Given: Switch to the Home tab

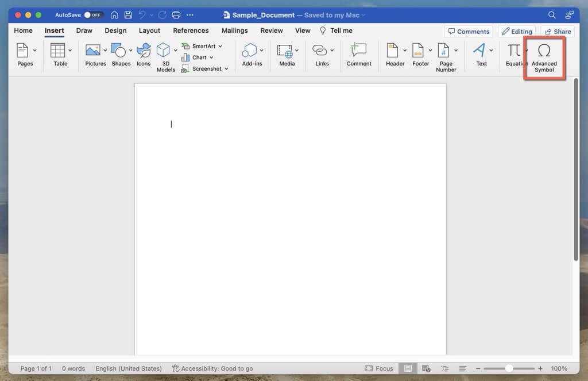Looking at the screenshot, I should [23, 31].
